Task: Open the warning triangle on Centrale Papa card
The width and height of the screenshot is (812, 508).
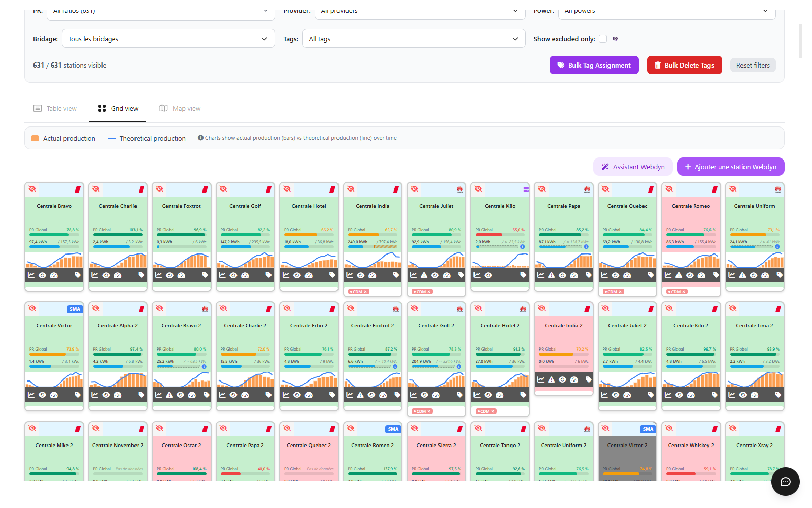Action: click(552, 275)
